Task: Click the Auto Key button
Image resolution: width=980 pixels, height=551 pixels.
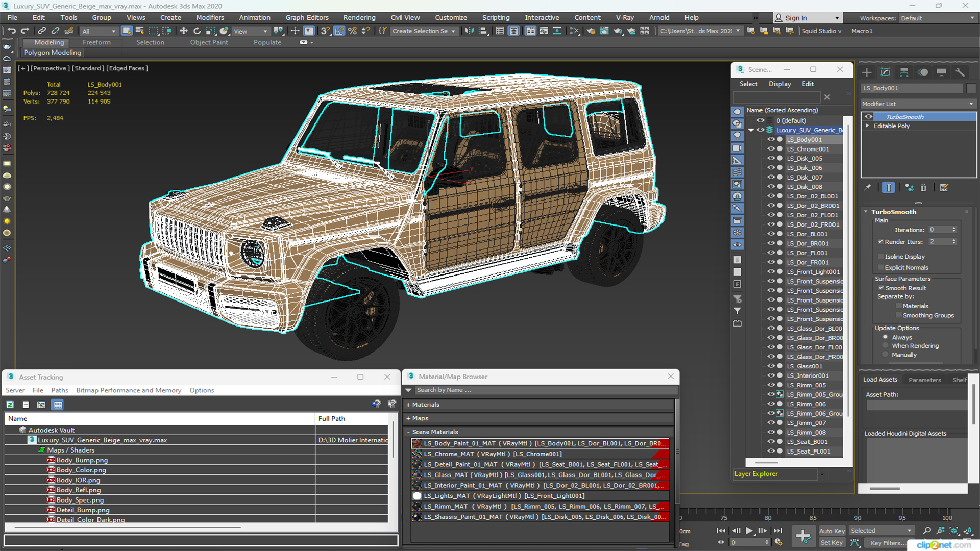Action: [832, 531]
